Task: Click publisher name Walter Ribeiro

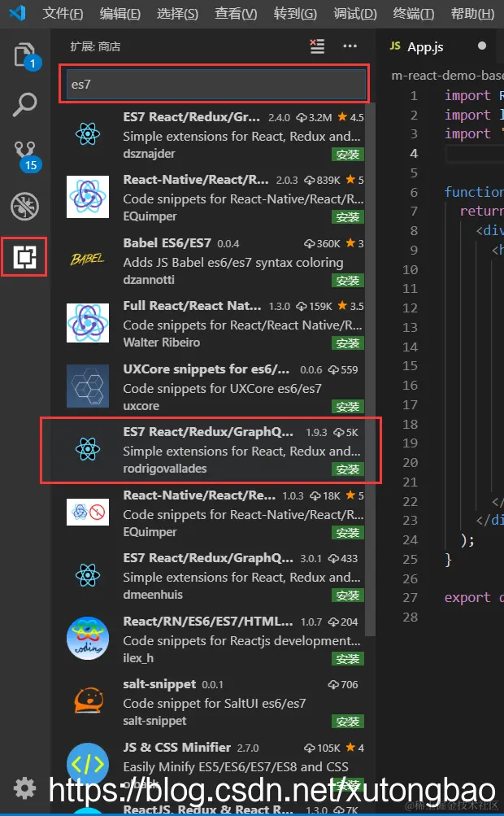Action: click(161, 343)
